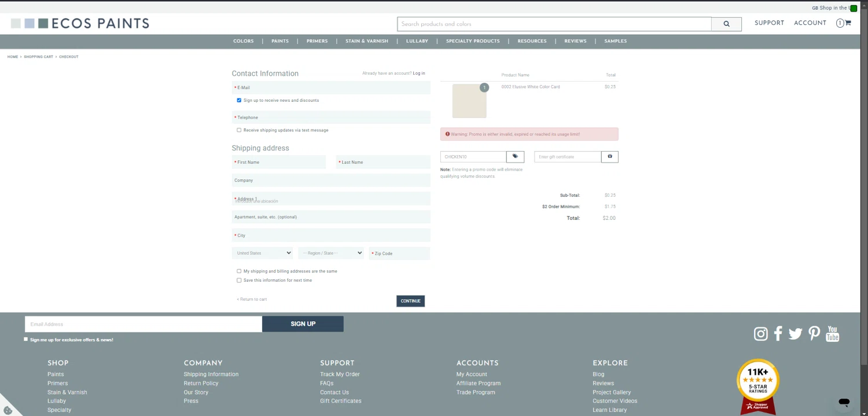The image size is (868, 416).
Task: Focus the First Name field
Action: click(279, 162)
